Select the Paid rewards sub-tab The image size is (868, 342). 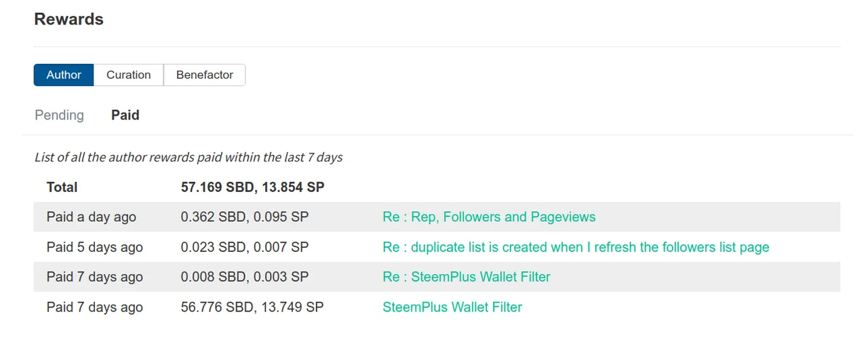[x=125, y=115]
